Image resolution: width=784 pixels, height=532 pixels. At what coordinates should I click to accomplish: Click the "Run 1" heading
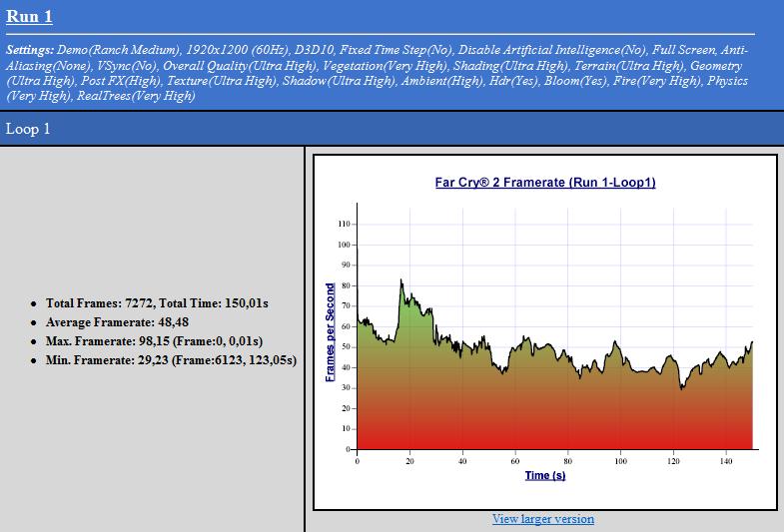click(x=29, y=17)
